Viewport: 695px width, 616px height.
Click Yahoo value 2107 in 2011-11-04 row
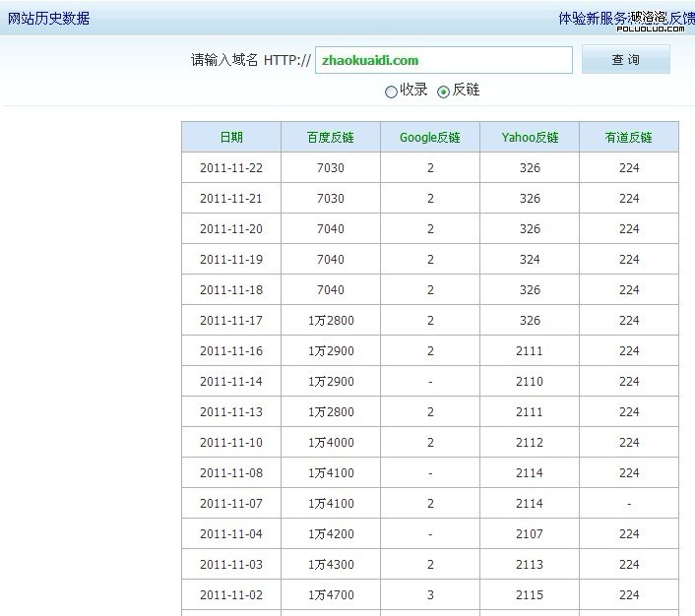[x=530, y=534]
